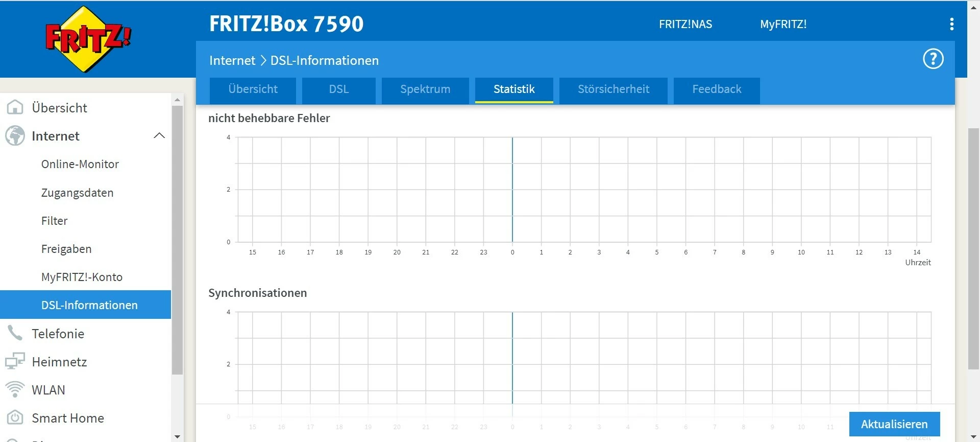The image size is (980, 442).
Task: Open Übersicht sidebar menu entry
Action: [59, 107]
